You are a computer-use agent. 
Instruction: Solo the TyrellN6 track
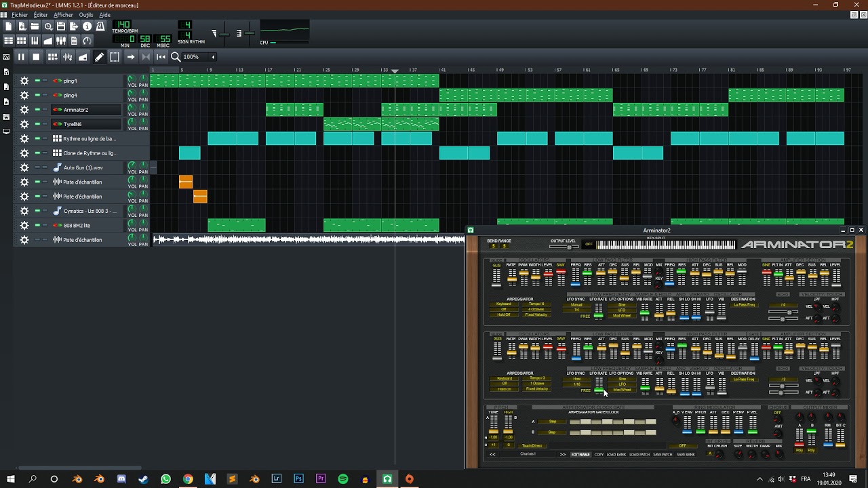click(45, 124)
